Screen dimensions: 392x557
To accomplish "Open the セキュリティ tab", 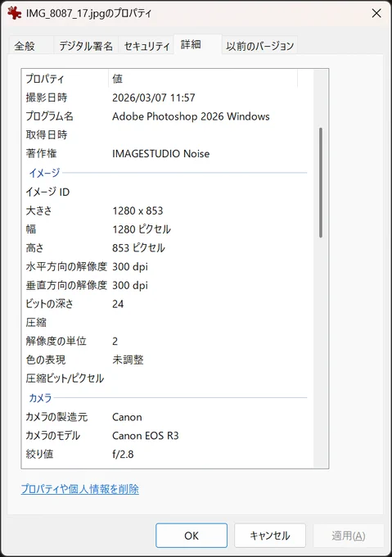I will 146,46.
